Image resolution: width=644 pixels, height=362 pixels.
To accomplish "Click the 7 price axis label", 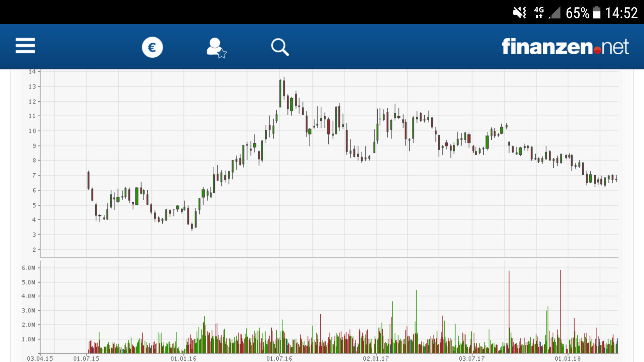I will 34,175.
